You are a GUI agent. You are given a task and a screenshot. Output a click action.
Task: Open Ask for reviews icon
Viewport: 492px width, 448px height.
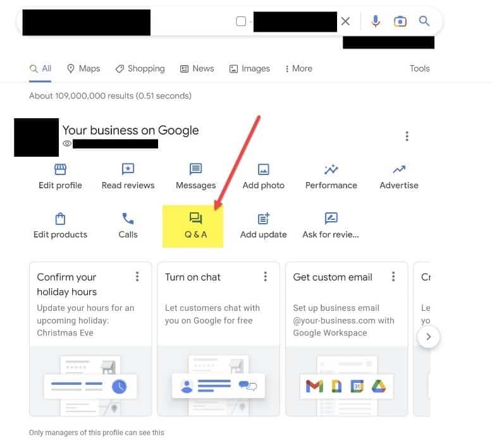click(x=331, y=218)
